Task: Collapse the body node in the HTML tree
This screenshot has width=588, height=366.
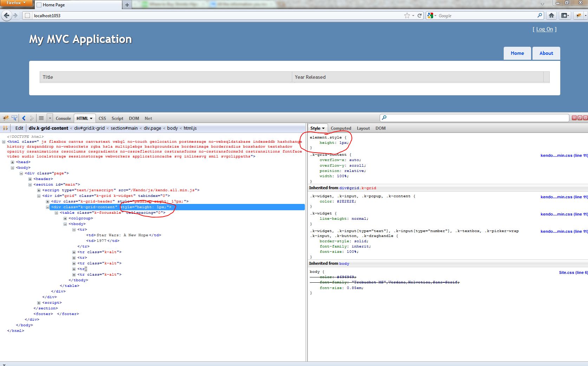Action: tap(12, 168)
